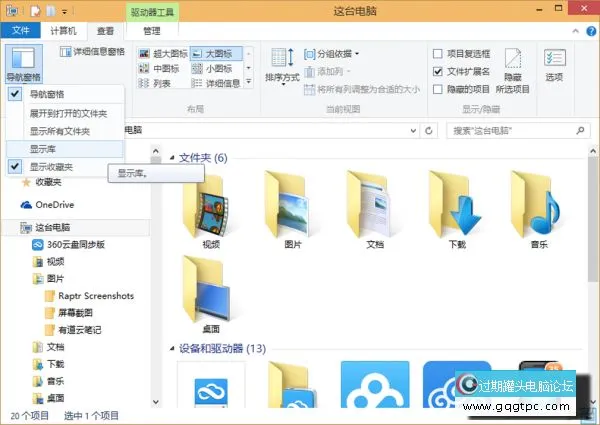Open 分组依据 group by dropdown
The image size is (600, 425).
point(331,54)
